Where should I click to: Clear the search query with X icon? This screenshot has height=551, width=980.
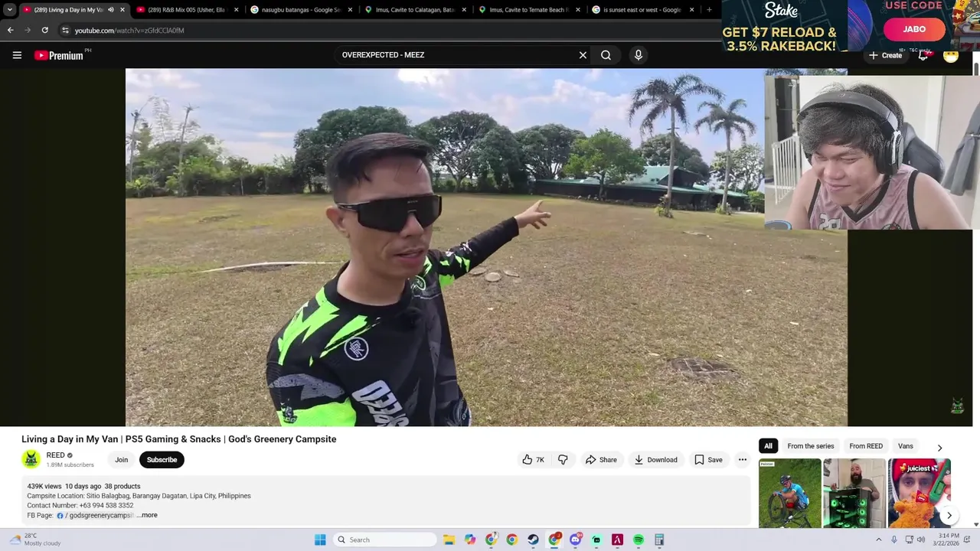click(x=583, y=55)
